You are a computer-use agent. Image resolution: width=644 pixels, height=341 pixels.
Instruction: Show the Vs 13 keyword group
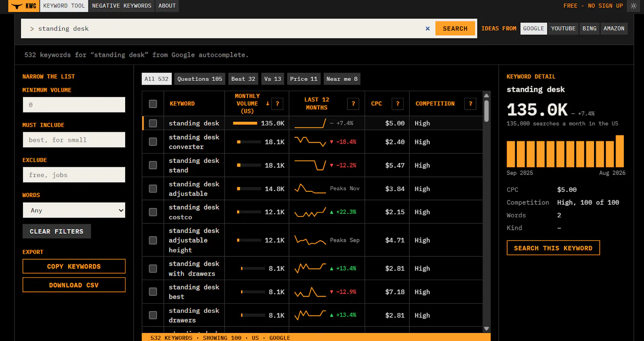272,79
